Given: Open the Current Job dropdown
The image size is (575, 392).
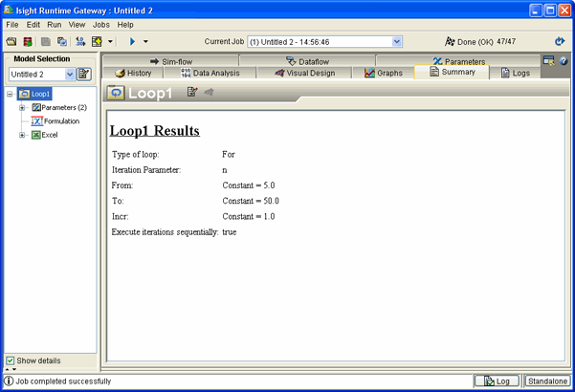Looking at the screenshot, I should [397, 42].
